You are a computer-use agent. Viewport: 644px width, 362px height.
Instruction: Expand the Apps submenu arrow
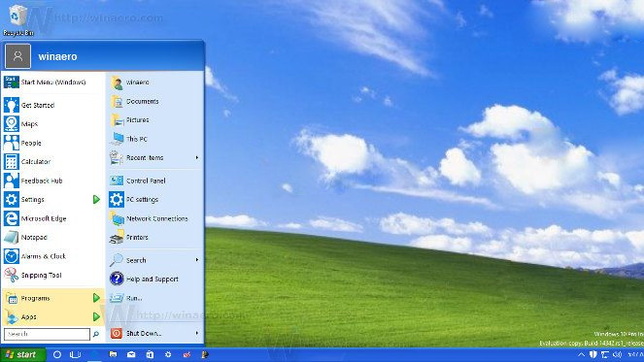pos(96,316)
